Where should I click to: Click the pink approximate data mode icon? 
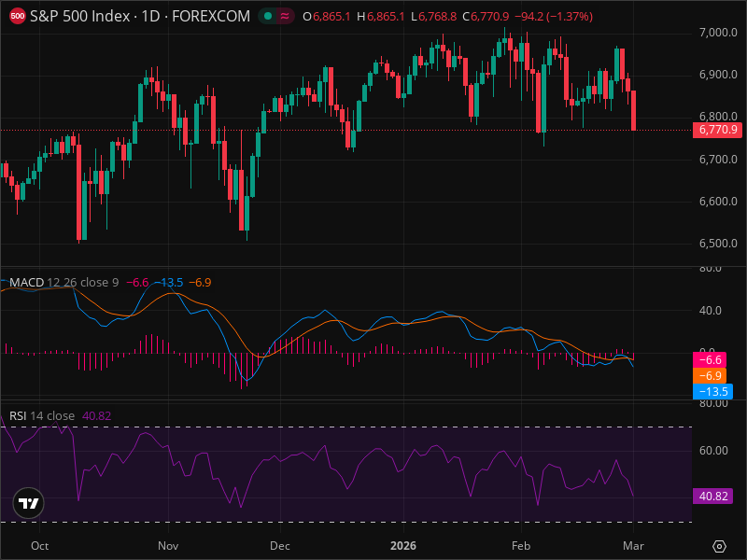pyautogui.click(x=285, y=16)
